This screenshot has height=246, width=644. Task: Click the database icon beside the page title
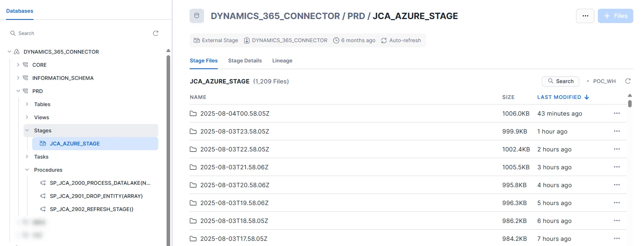pos(197,16)
